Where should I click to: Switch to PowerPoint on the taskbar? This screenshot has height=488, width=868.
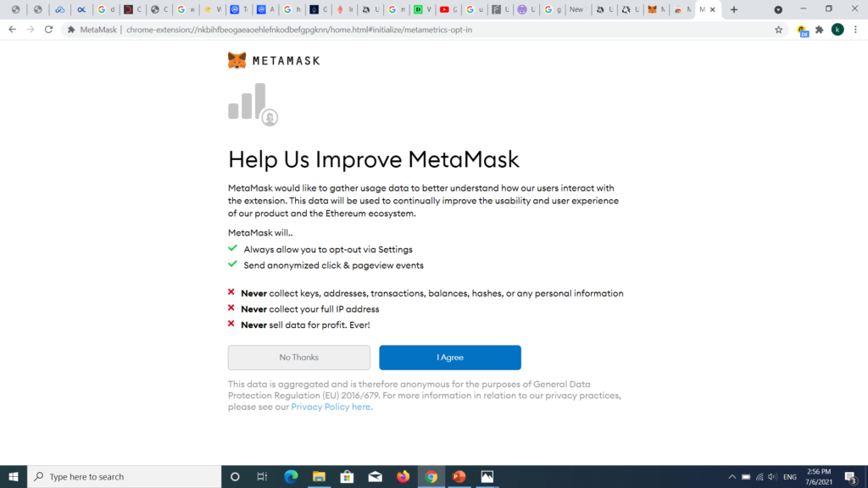point(459,476)
